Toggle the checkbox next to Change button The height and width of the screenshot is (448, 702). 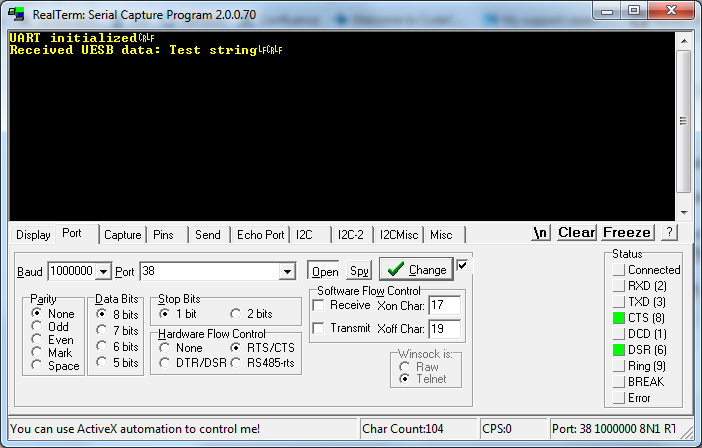[x=462, y=266]
